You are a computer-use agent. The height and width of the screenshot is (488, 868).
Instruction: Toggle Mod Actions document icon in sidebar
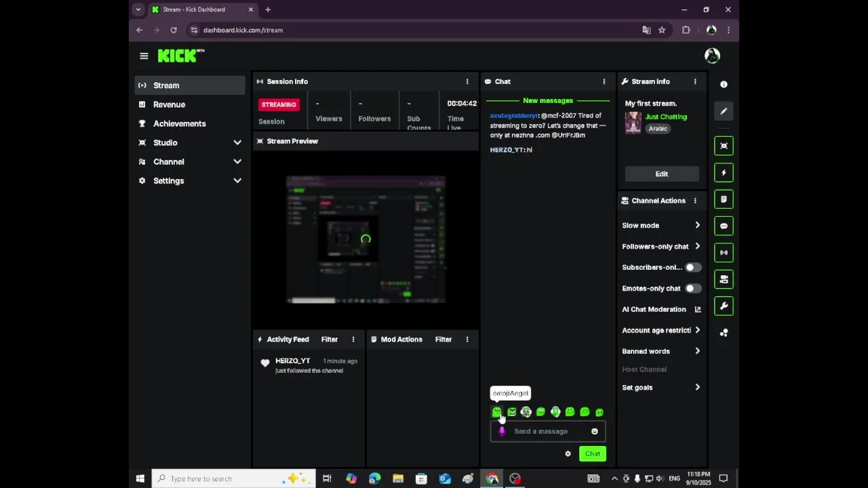coord(724,199)
